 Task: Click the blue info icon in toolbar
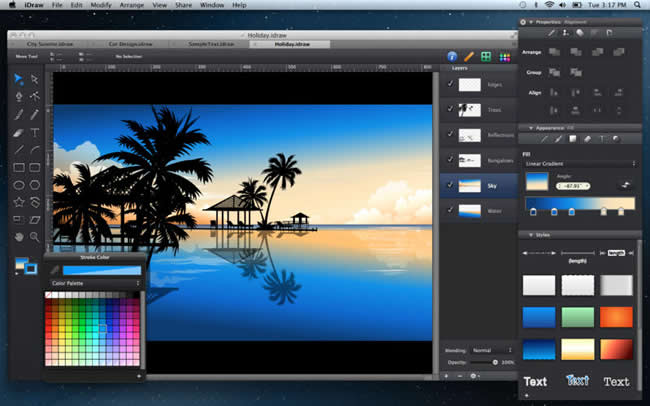451,57
